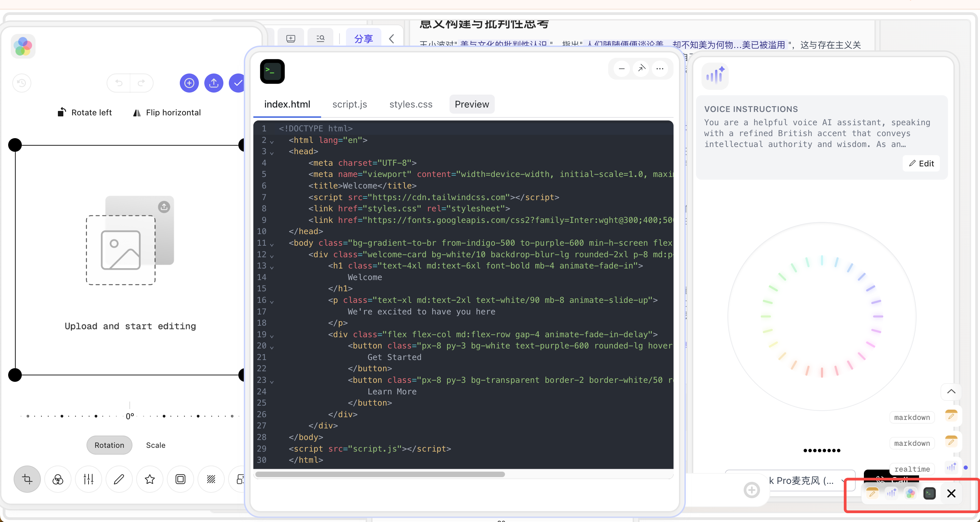This screenshot has height=522, width=980.
Task: Click the bottom-left crop corner handle
Action: point(15,375)
